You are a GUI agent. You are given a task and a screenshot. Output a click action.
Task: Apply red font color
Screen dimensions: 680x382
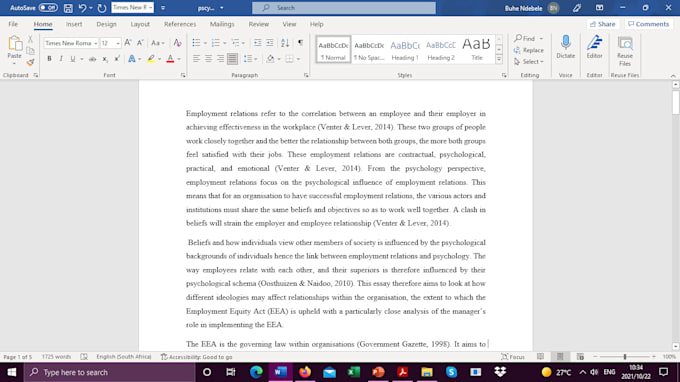pos(170,59)
